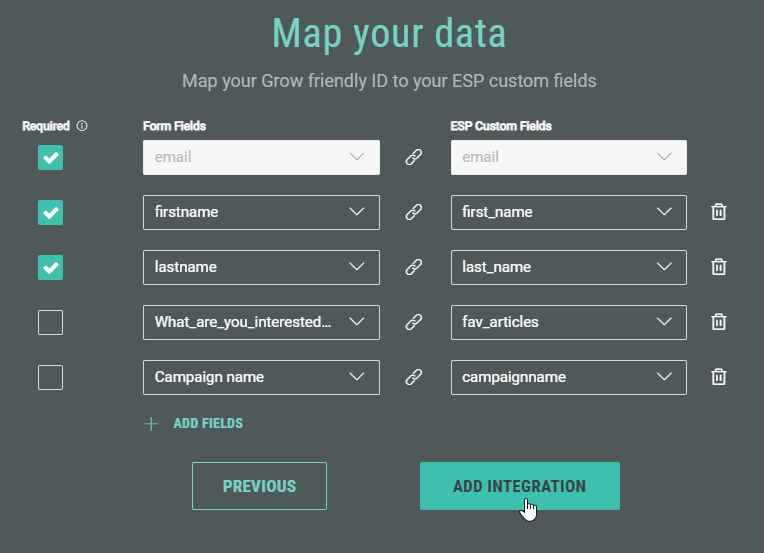Click link icon between firstname and first_name
764x553 pixels.
pos(414,212)
